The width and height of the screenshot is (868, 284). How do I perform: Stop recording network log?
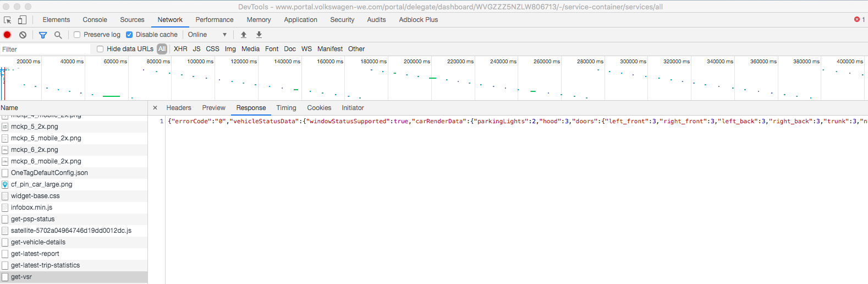[x=7, y=35]
